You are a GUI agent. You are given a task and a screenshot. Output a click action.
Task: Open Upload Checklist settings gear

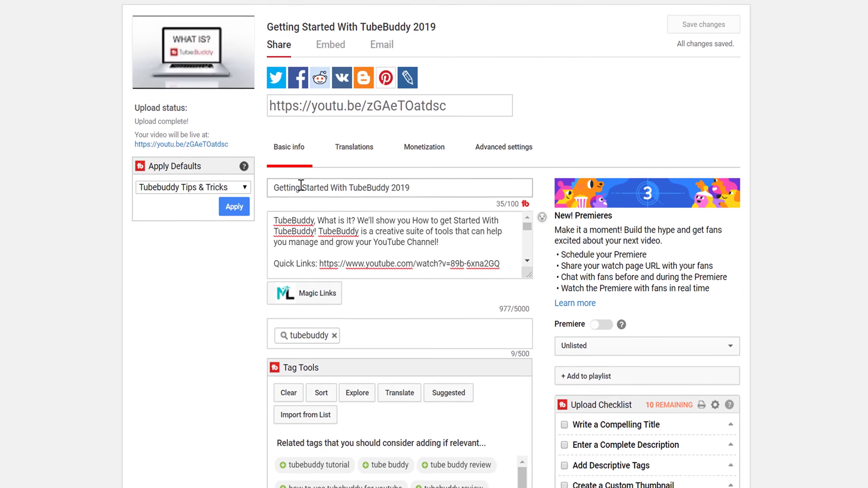click(x=715, y=405)
